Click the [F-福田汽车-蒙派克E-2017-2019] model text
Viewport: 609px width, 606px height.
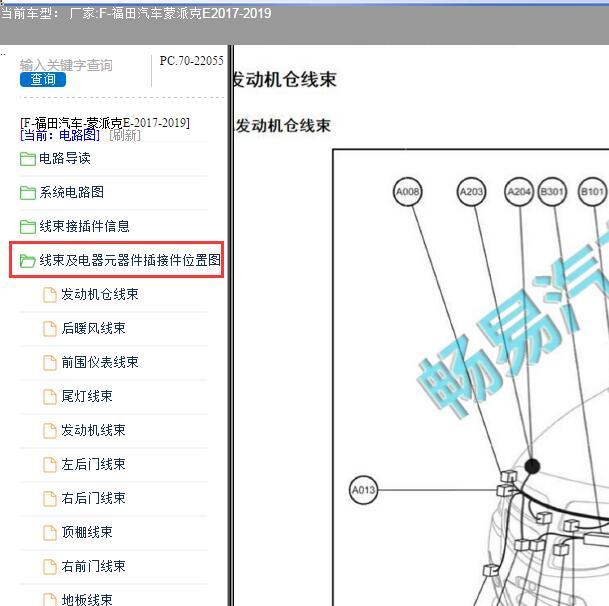(x=105, y=123)
